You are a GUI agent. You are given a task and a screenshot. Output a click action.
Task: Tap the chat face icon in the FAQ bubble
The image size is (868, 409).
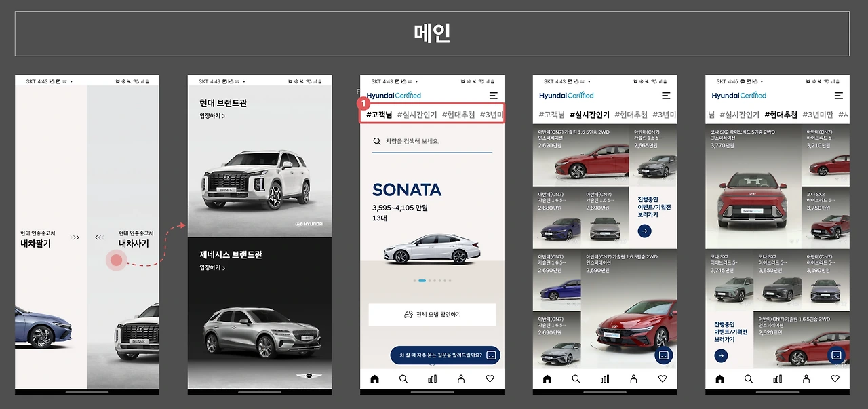(x=492, y=355)
